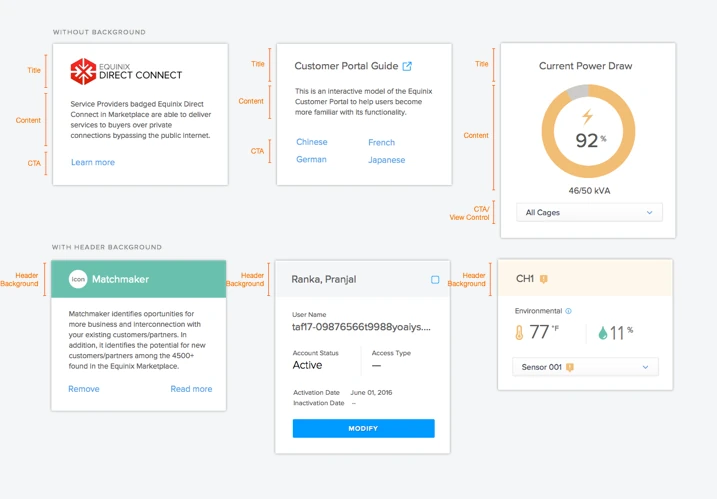Click the round Icon badge beside Matchmaker
This screenshot has height=499, width=717.
pos(78,279)
